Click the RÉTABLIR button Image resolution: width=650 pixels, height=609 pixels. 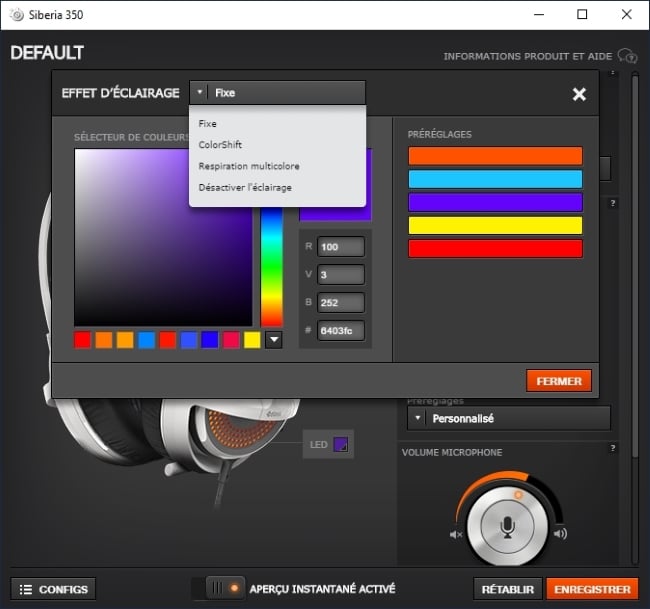508,589
